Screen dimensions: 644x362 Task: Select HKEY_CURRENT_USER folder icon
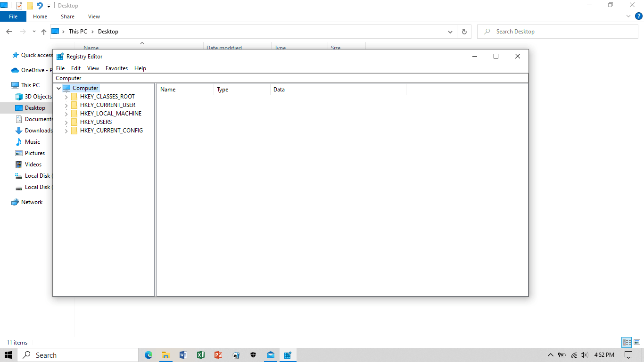pos(74,105)
